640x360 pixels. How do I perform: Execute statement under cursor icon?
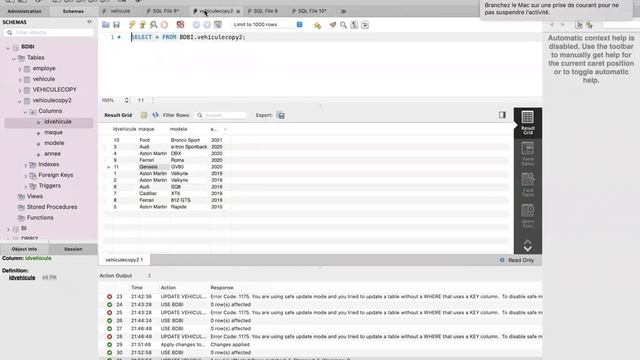(x=142, y=25)
